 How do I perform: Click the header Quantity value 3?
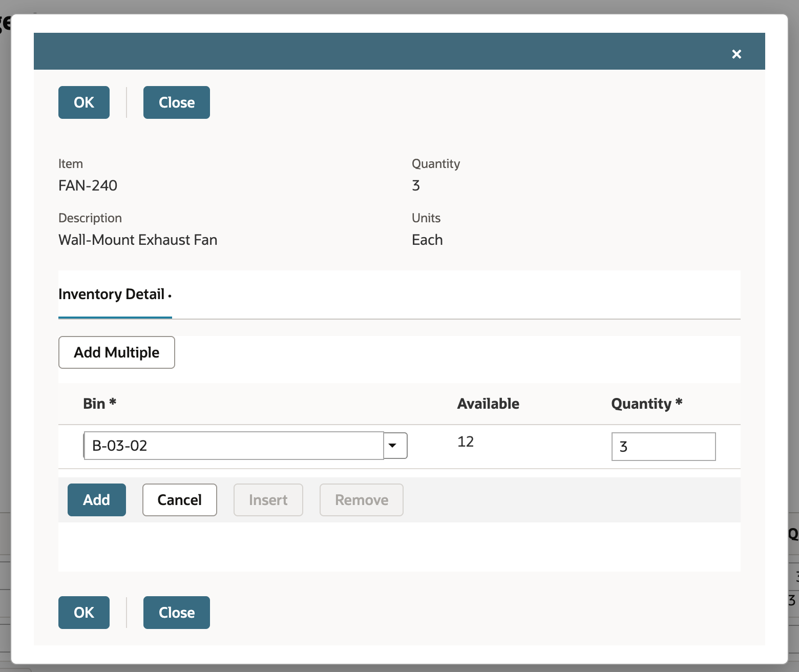point(416,185)
